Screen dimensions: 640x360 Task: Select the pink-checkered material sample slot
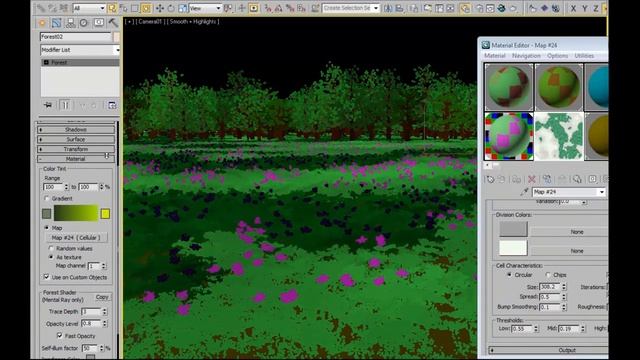(x=509, y=136)
